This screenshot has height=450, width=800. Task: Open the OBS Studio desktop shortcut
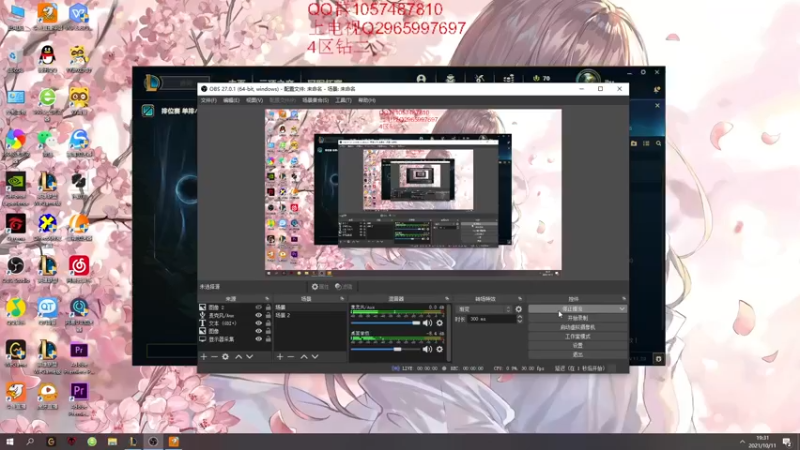(16, 269)
